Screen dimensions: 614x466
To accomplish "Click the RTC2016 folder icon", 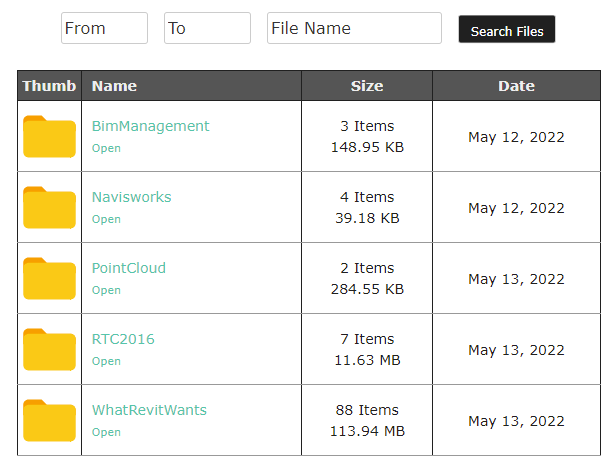I will (x=49, y=349).
